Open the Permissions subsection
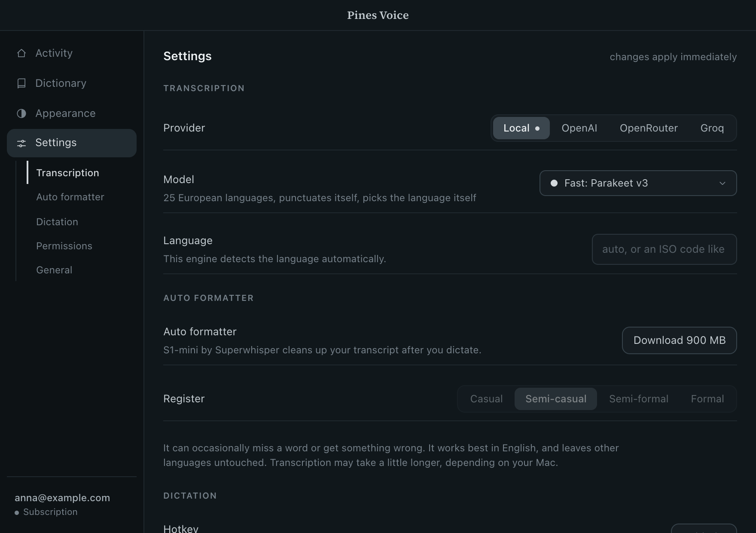 [x=64, y=246]
